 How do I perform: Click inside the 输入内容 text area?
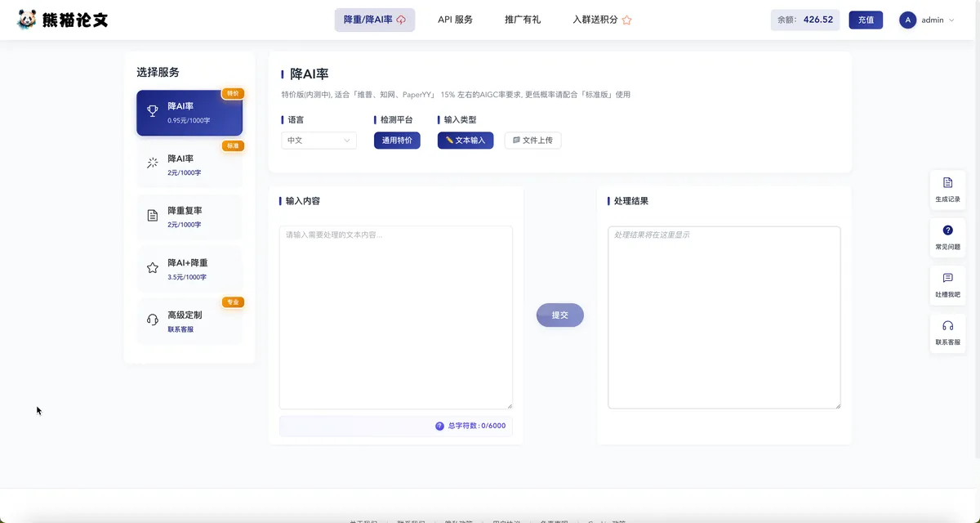[x=395, y=317]
